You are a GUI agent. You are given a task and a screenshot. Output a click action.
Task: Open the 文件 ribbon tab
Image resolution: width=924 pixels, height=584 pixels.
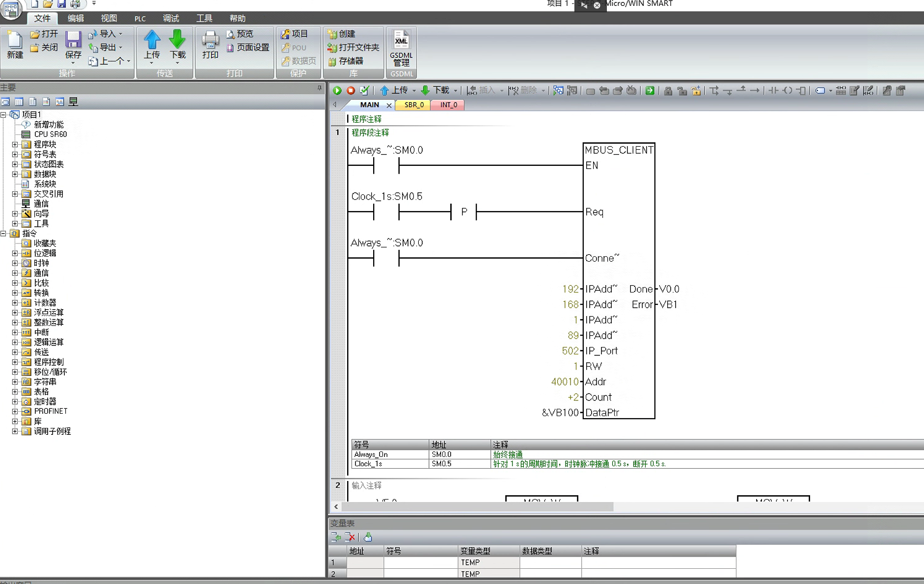(x=42, y=18)
